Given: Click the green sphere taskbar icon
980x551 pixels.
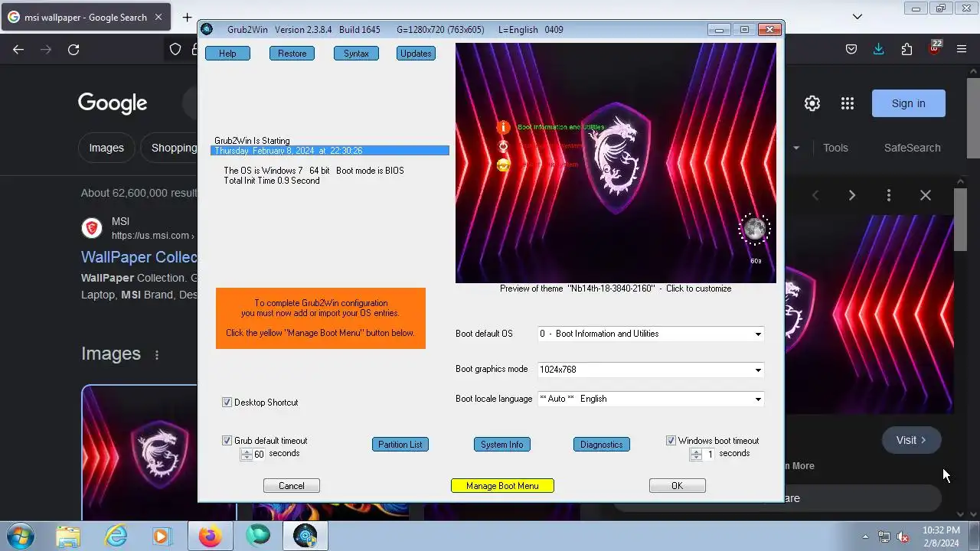Looking at the screenshot, I should click(x=258, y=536).
